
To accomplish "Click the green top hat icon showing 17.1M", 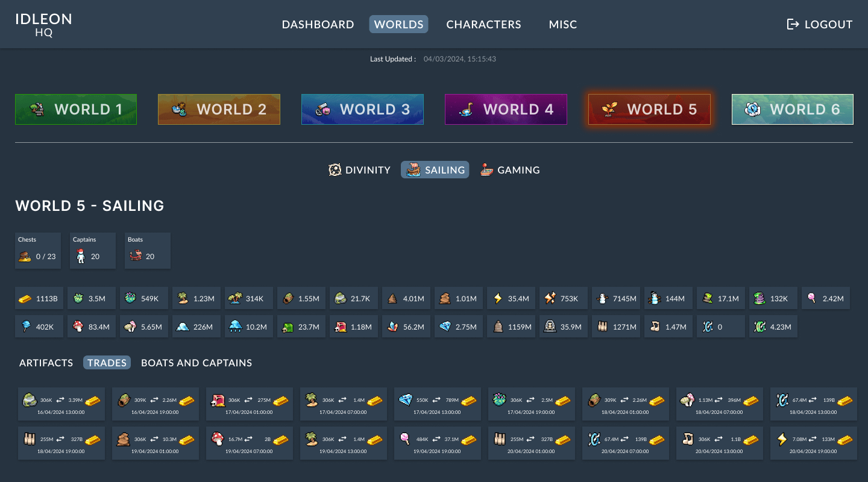I will pyautogui.click(x=706, y=298).
